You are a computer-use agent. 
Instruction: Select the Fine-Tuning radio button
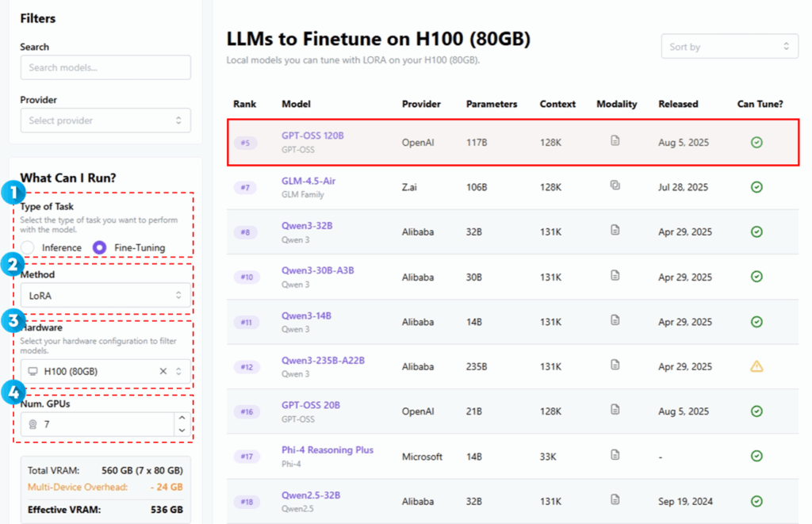pos(99,247)
